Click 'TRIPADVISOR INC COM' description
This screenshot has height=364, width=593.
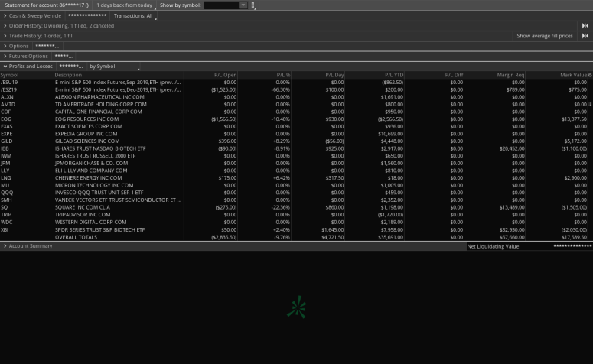tap(83, 215)
